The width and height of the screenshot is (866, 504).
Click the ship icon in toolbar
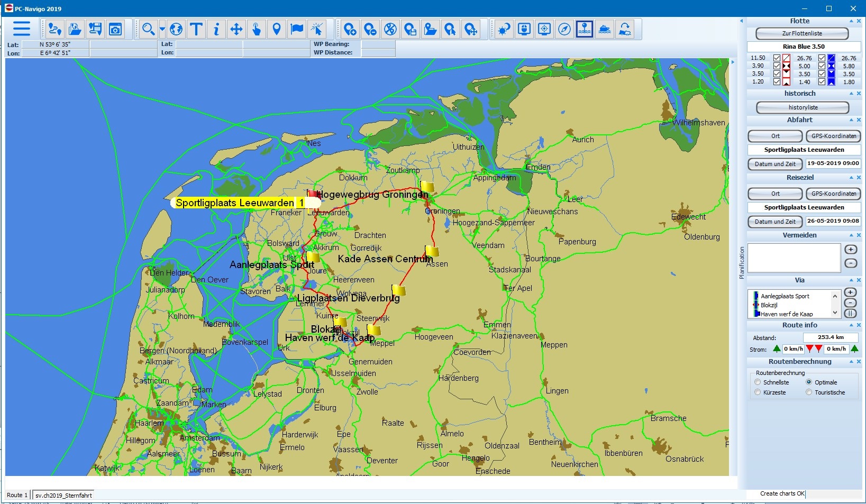[x=605, y=29]
